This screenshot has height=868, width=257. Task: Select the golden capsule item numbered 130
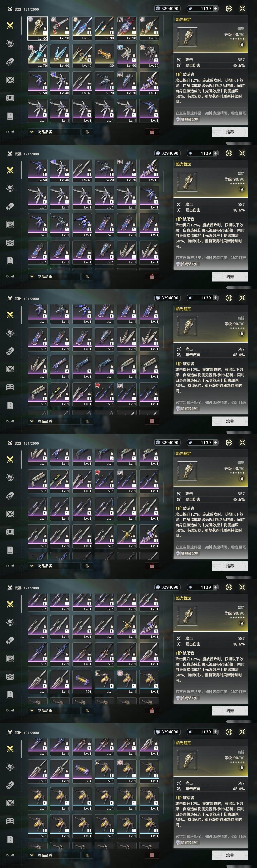coord(104,56)
